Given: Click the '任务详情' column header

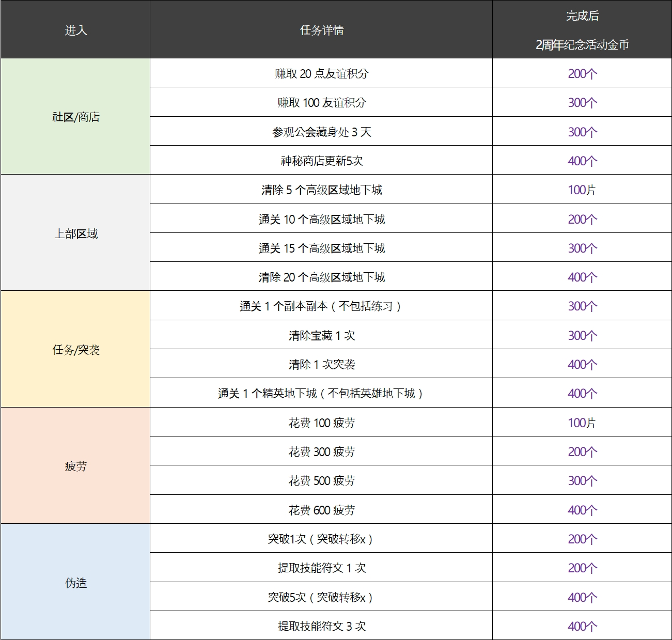Looking at the screenshot, I should [321, 30].
